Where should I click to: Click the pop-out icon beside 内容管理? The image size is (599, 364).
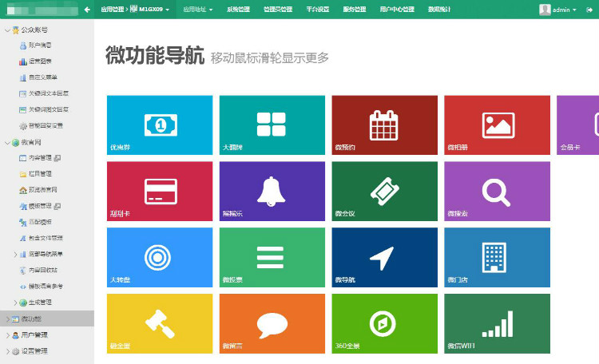coord(58,158)
